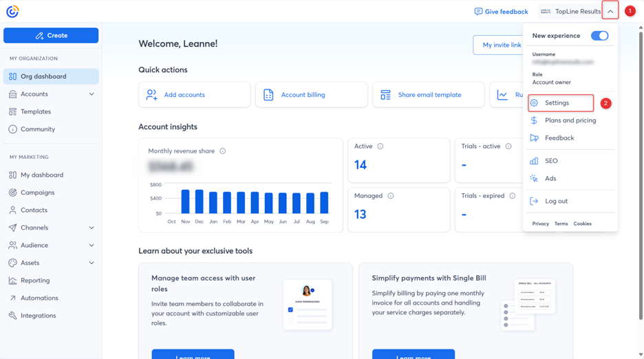Toggle the New experience switch off

(x=599, y=36)
